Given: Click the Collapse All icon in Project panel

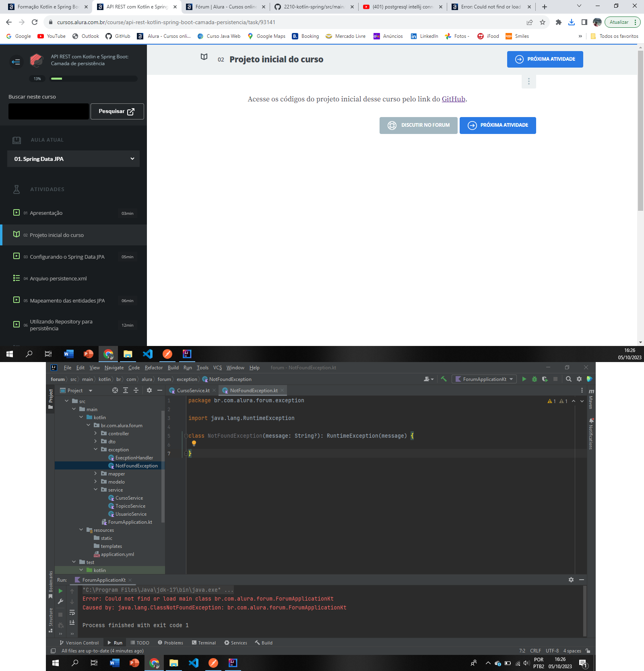Looking at the screenshot, I should coord(136,390).
